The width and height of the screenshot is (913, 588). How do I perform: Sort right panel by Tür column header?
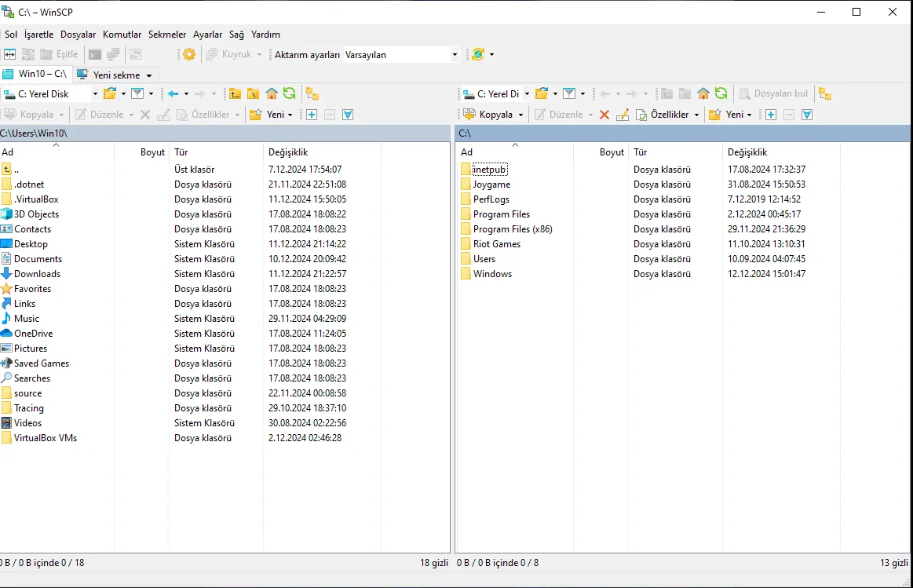coord(675,152)
